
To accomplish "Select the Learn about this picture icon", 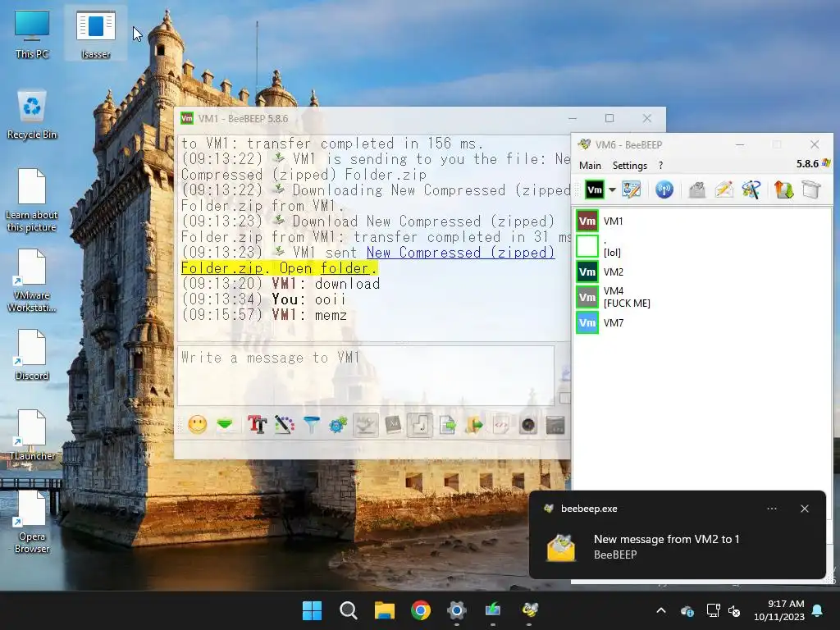I will (32, 200).
